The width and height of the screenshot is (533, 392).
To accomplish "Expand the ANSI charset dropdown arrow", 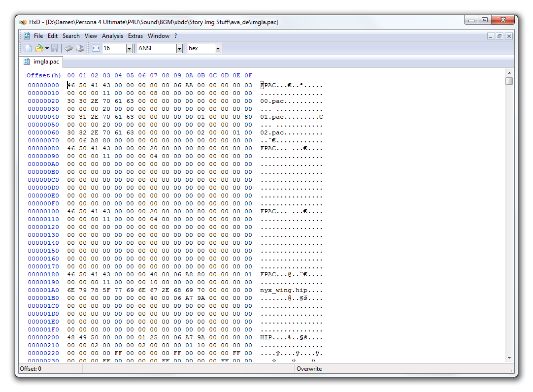I will click(x=179, y=49).
